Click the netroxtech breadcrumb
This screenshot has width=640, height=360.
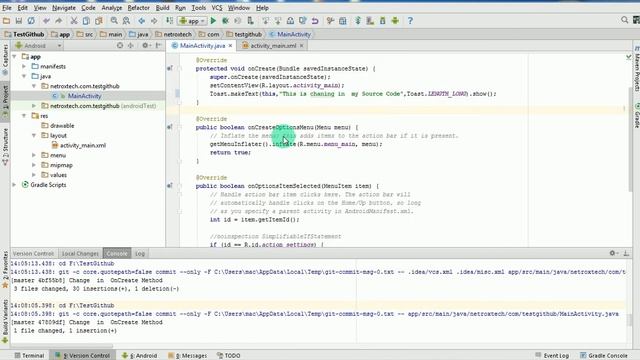pos(173,34)
